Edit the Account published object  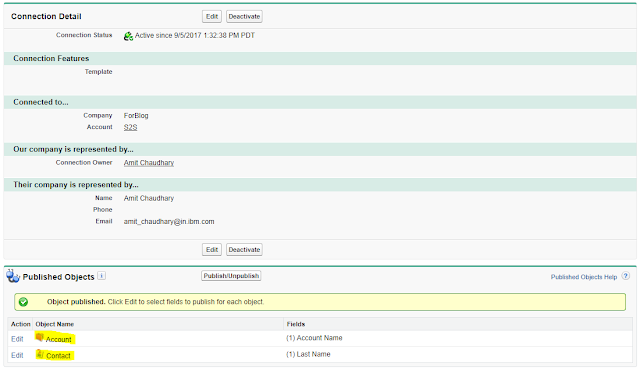click(x=17, y=339)
